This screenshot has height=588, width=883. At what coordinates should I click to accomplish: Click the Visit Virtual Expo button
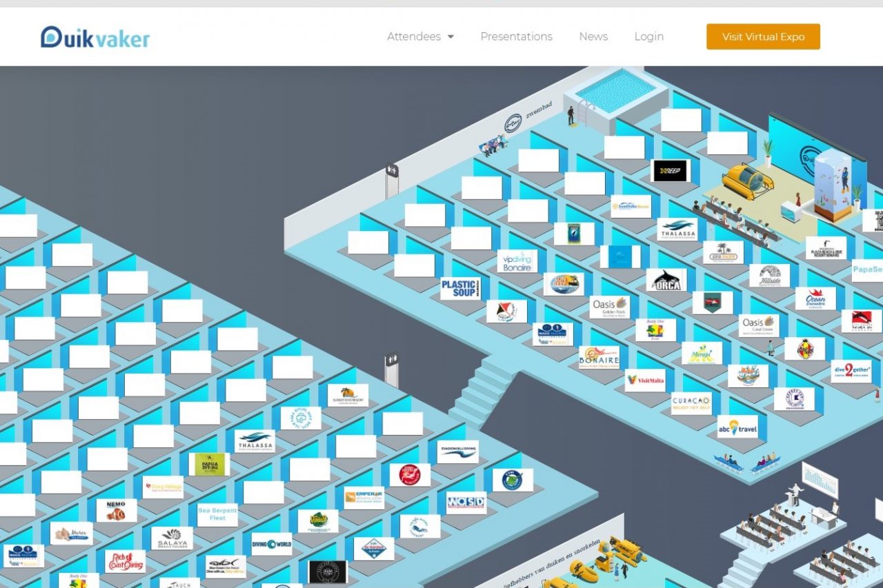pyautogui.click(x=763, y=37)
